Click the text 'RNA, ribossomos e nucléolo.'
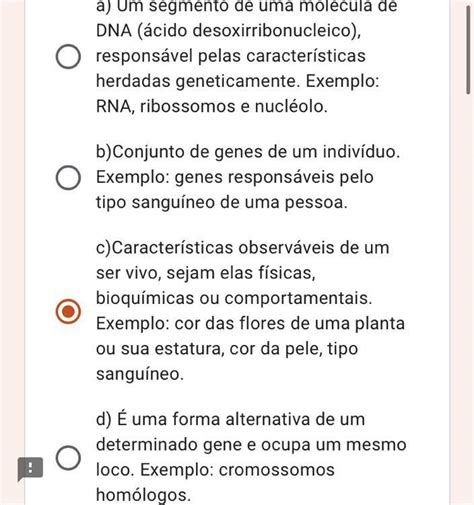This screenshot has width=474, height=505. tap(212, 107)
